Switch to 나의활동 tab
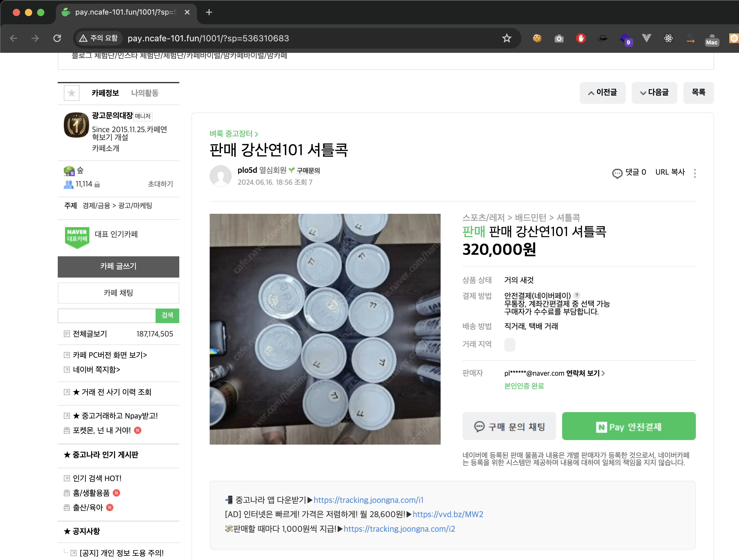This screenshot has height=560, width=739. click(145, 93)
